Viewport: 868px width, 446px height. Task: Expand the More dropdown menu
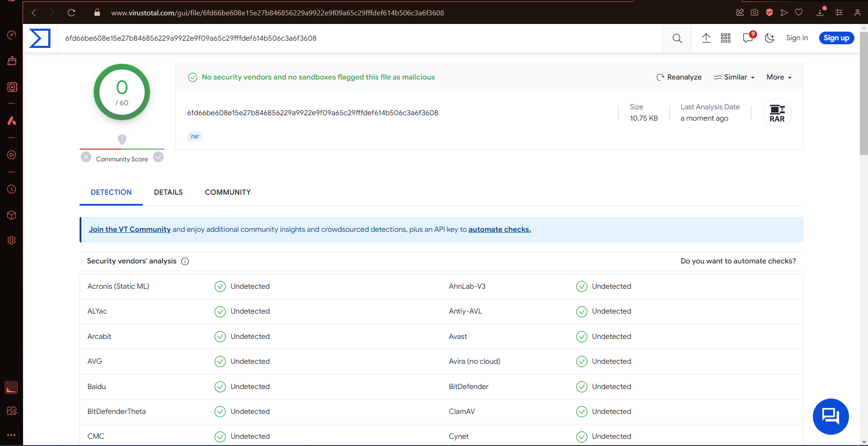[x=779, y=77]
